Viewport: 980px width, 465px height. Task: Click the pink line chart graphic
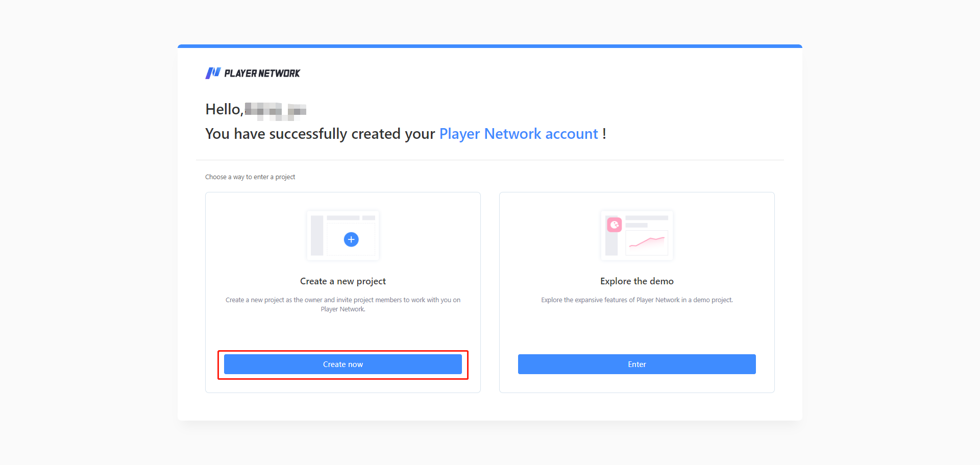coord(647,242)
